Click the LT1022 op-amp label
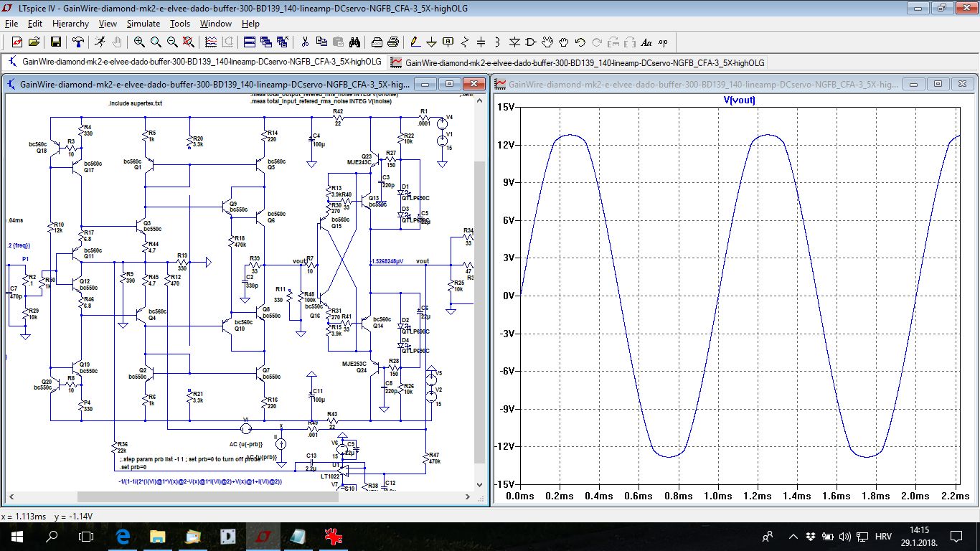This screenshot has width=980, height=551. pyautogui.click(x=331, y=476)
